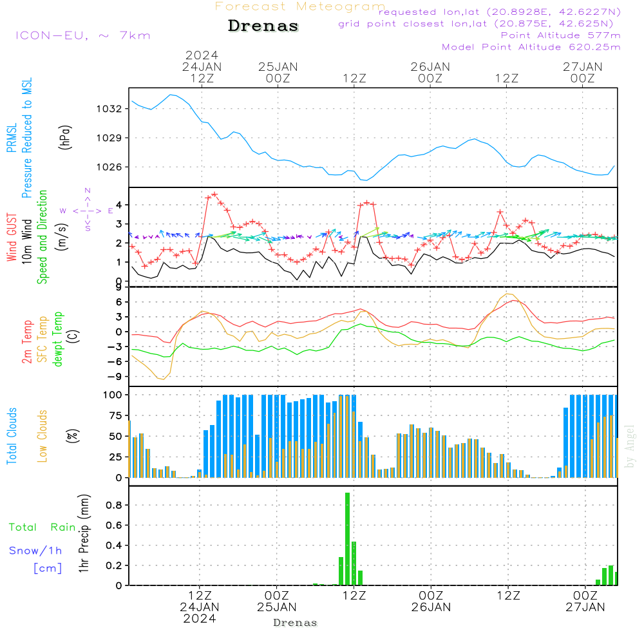644x644 pixels.
Task: Select the 0.2 precipitation tick value
Action: pyautogui.click(x=114, y=565)
